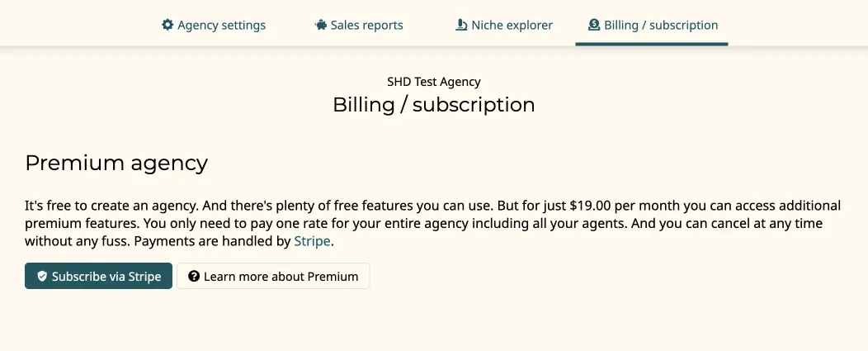Click the active underline beneath the Billing tab

point(652,44)
